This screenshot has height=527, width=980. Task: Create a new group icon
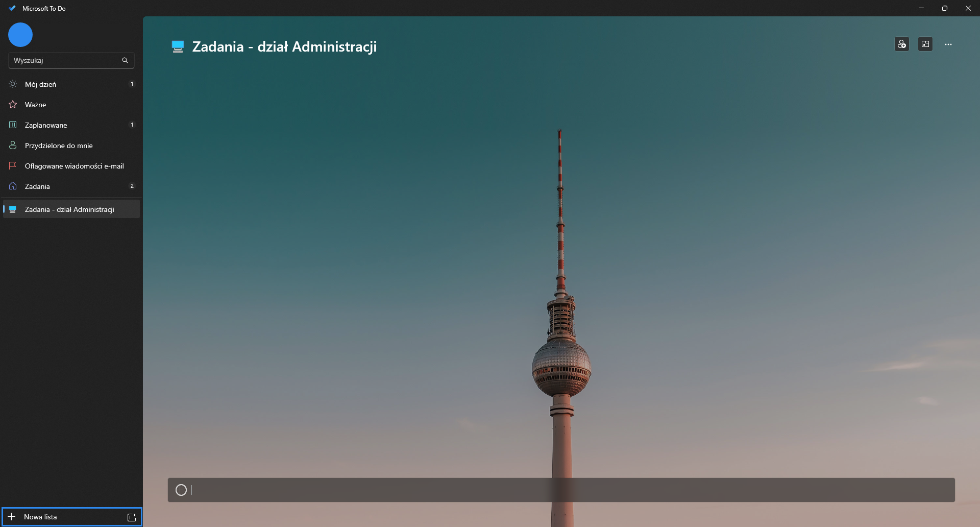tap(132, 517)
